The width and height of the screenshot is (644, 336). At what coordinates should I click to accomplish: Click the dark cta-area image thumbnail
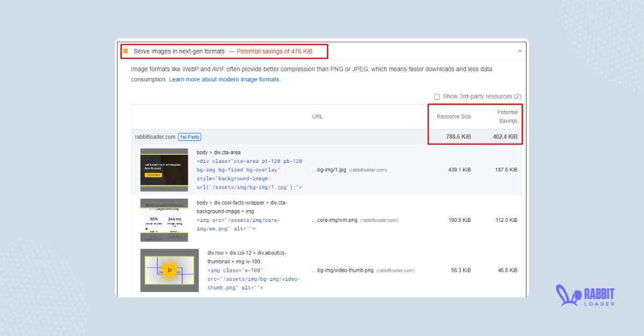click(x=164, y=170)
